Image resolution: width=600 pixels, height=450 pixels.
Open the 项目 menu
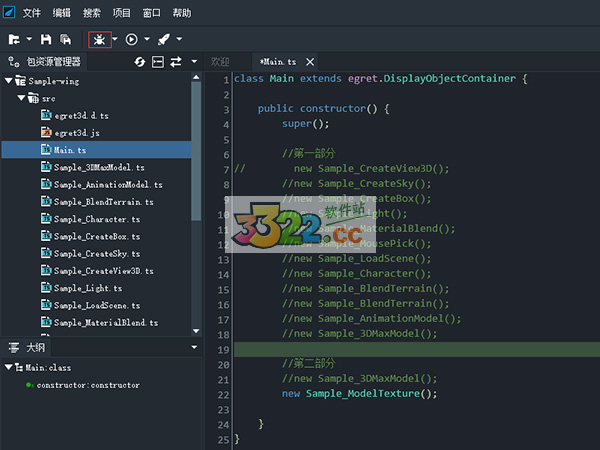click(x=122, y=13)
